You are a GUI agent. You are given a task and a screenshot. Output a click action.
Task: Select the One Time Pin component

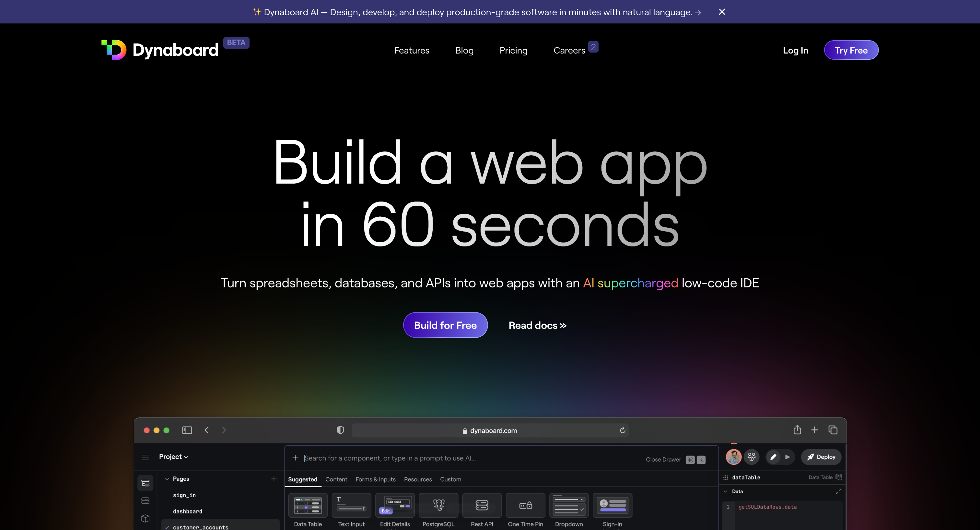pos(525,506)
